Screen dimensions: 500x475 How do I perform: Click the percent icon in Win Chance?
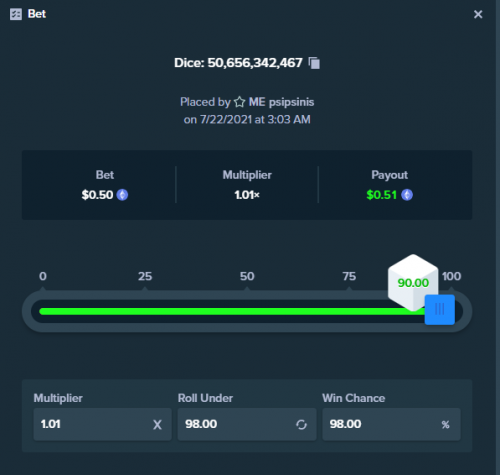pos(446,425)
